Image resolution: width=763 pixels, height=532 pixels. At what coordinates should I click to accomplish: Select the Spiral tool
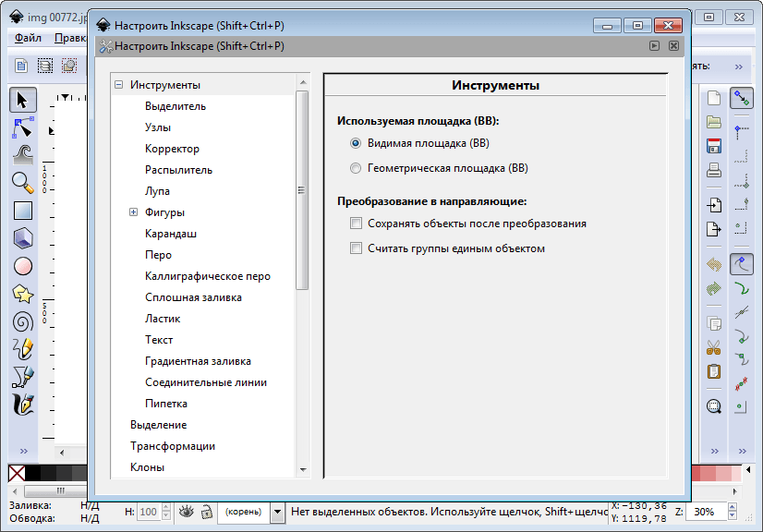click(x=22, y=321)
